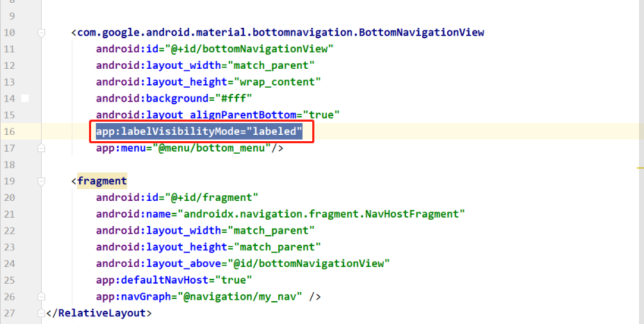Click android:id bottomNavigationView attribute line
This screenshot has width=644, height=324.
click(x=214, y=49)
